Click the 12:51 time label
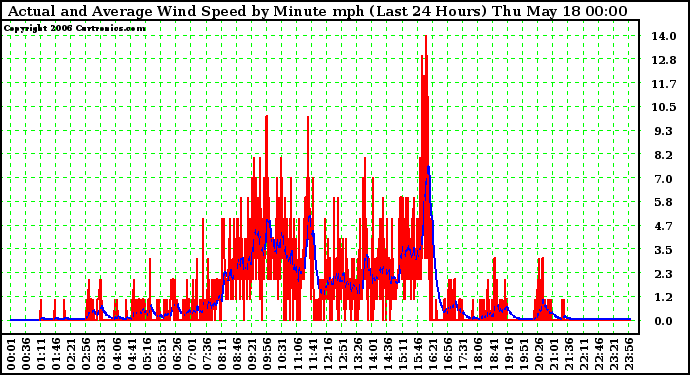This screenshot has height=375, width=690. (x=343, y=354)
